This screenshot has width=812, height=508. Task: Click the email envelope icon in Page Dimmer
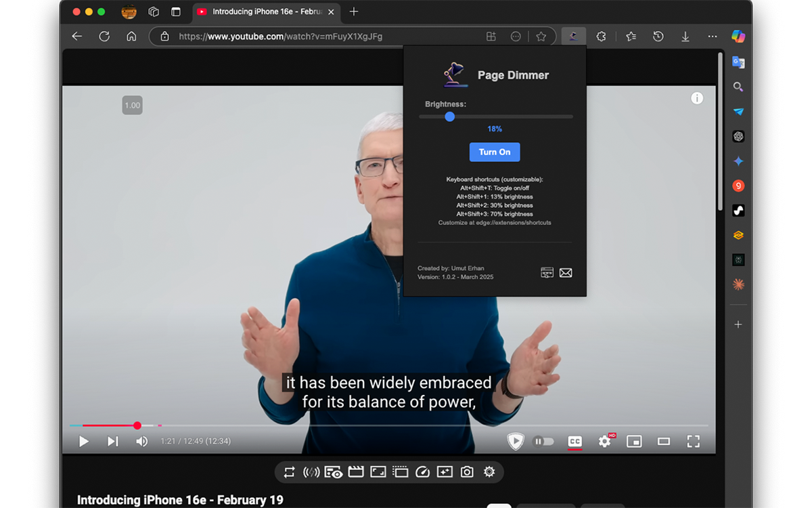pos(566,272)
